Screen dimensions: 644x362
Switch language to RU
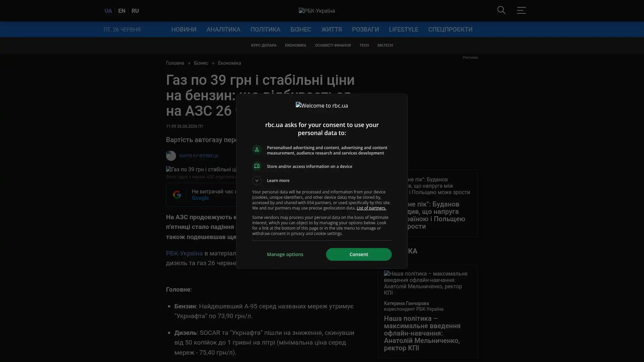coord(135,11)
